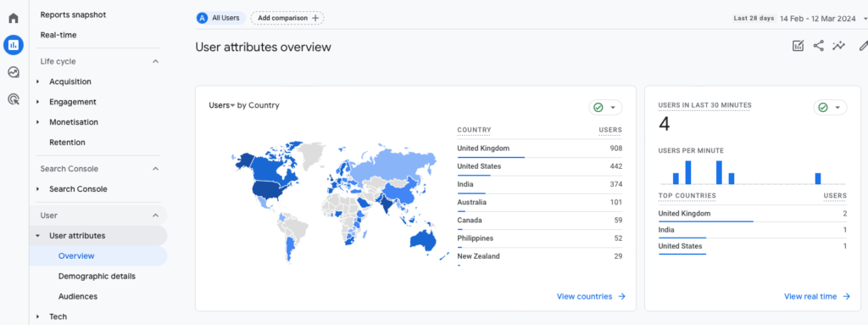Viewport: 868px width, 325px height.
Task: Click United States row in top countries
Action: point(753,246)
